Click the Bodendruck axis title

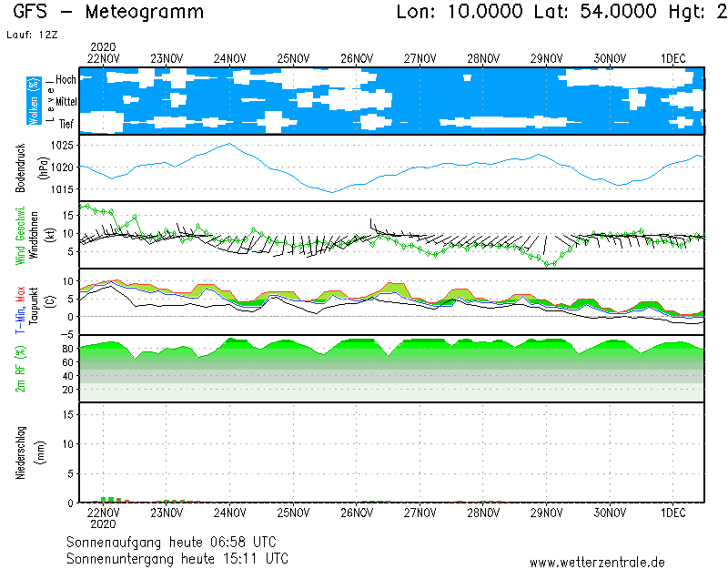[x=20, y=168]
